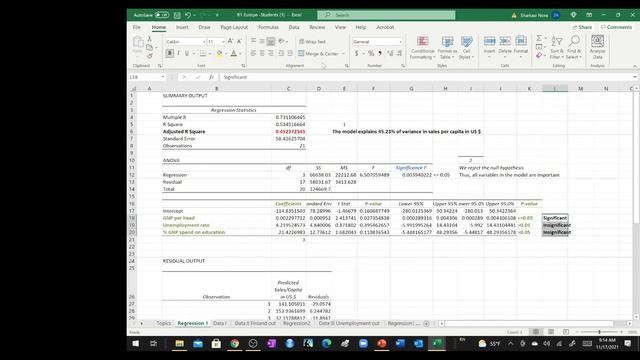Screen dimensions: 640x360
Task: Switch to the Data ribbon tab
Action: pyautogui.click(x=294, y=27)
